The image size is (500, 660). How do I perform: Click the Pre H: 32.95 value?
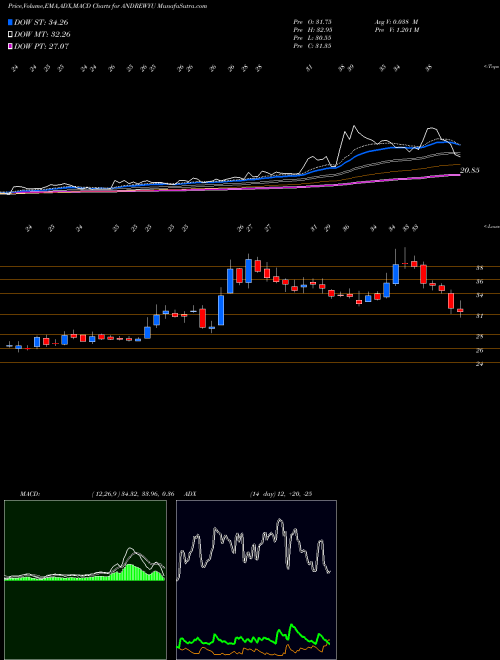click(x=312, y=30)
